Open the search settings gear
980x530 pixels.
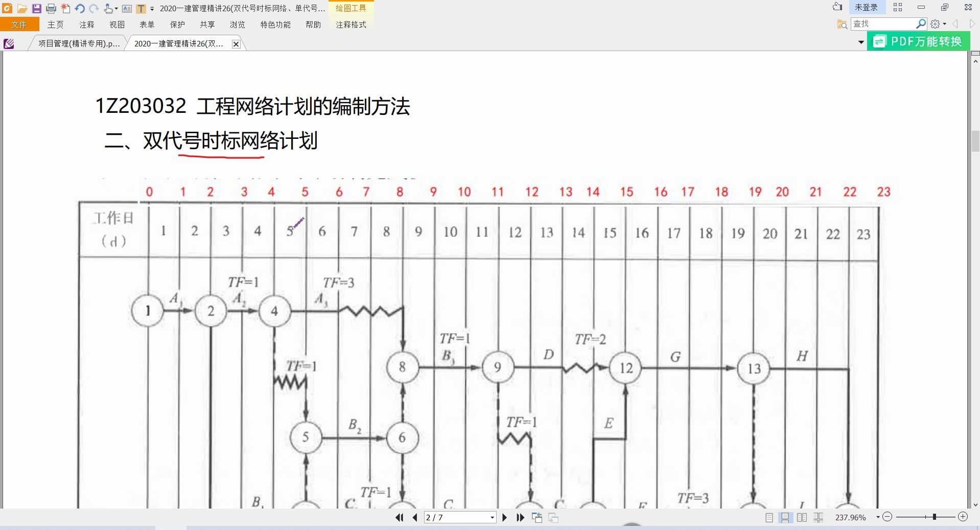click(x=935, y=24)
